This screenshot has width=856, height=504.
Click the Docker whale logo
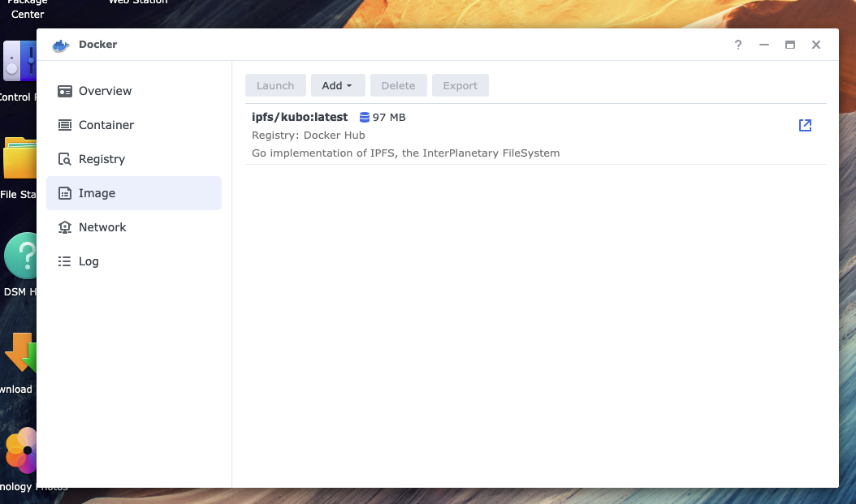(x=61, y=45)
